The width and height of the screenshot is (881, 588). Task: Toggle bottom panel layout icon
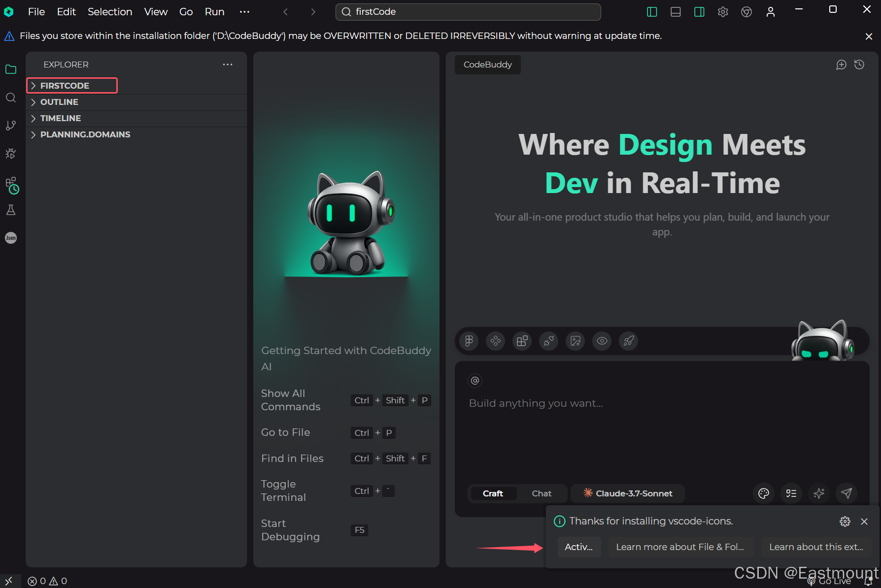coord(676,12)
